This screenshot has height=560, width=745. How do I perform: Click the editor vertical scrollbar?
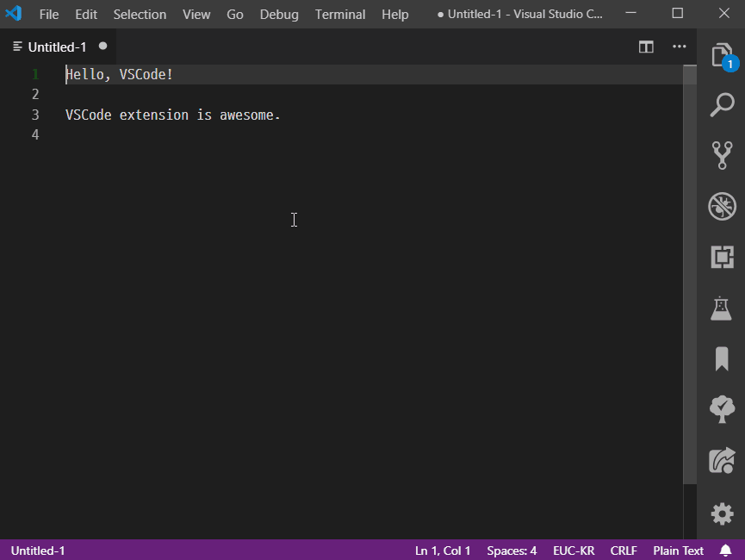coord(690,274)
